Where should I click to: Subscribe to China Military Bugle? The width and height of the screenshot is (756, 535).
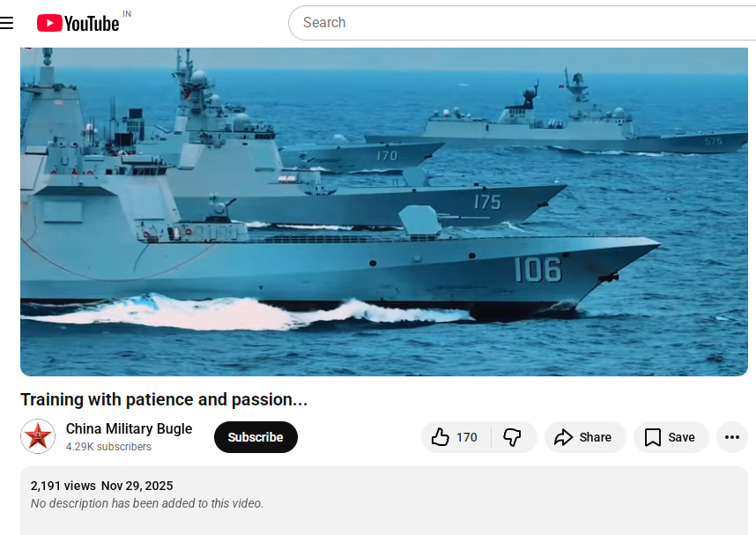[256, 437]
